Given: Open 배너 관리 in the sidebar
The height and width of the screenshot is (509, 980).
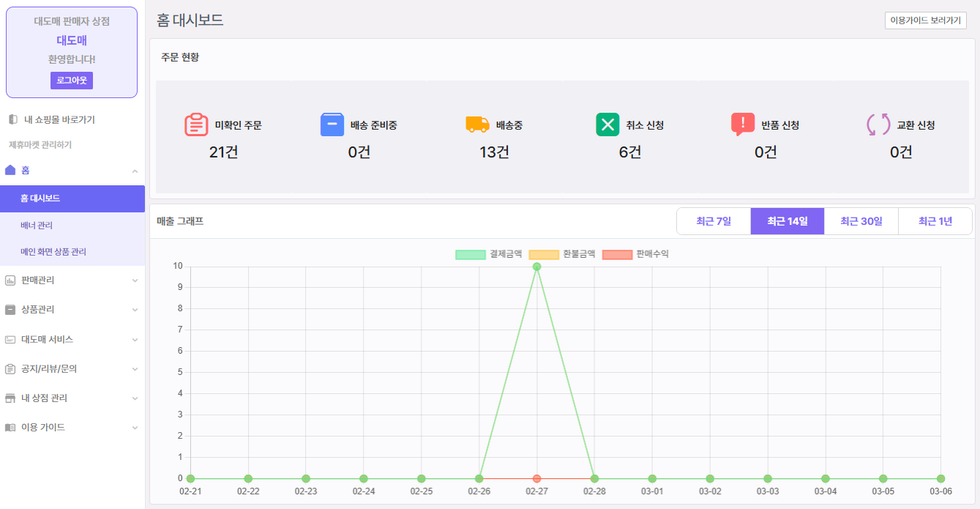Looking at the screenshot, I should click(x=37, y=226).
